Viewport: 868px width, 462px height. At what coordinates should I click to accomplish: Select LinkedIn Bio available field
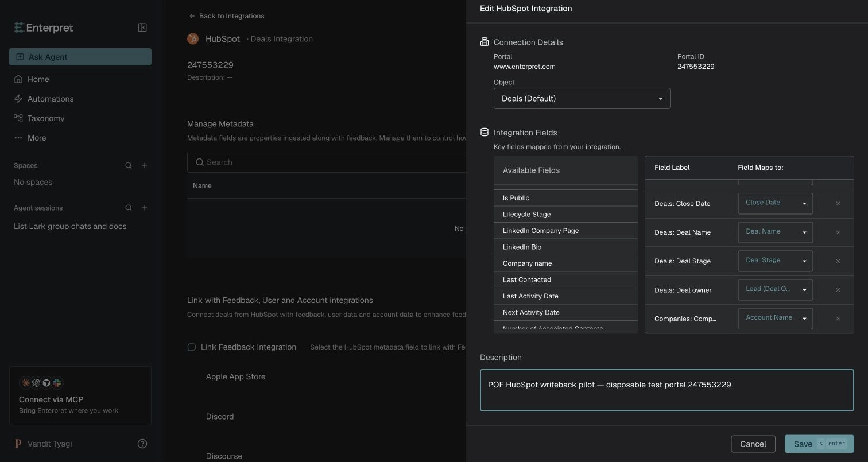(565, 247)
